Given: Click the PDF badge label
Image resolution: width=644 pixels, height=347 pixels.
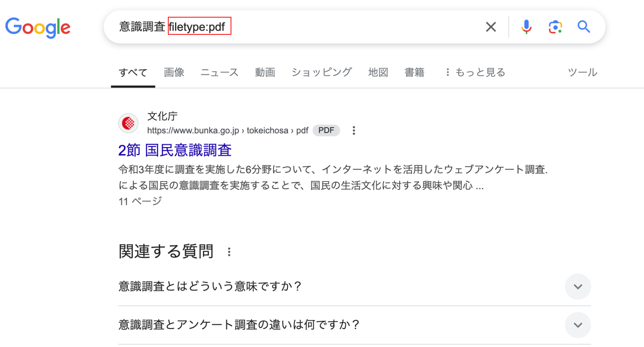Looking at the screenshot, I should (326, 130).
